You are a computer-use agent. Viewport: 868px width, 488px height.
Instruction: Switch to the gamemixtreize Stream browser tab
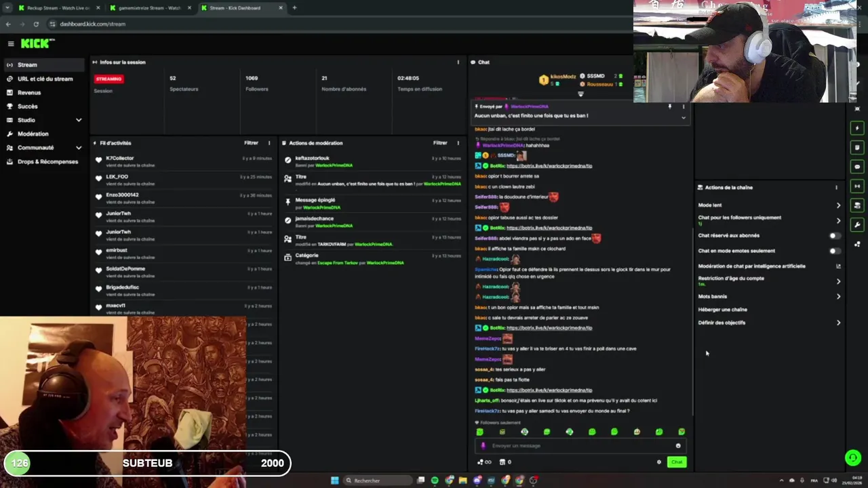tap(149, 8)
